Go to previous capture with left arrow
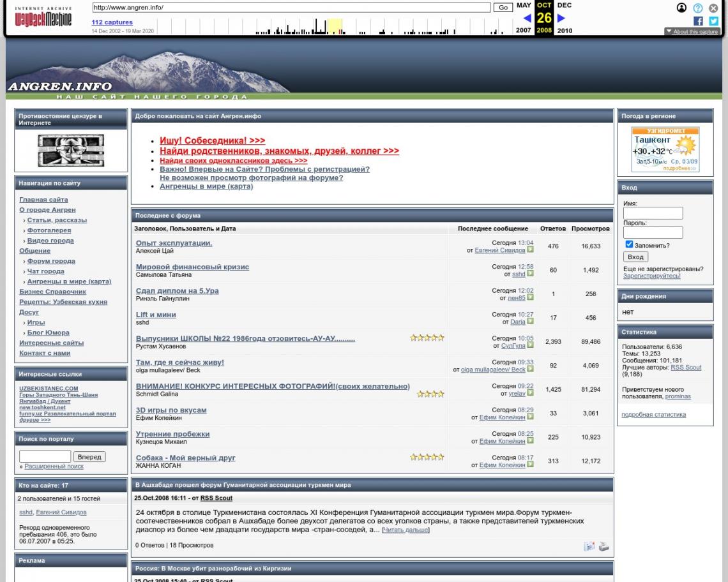 pyautogui.click(x=527, y=18)
